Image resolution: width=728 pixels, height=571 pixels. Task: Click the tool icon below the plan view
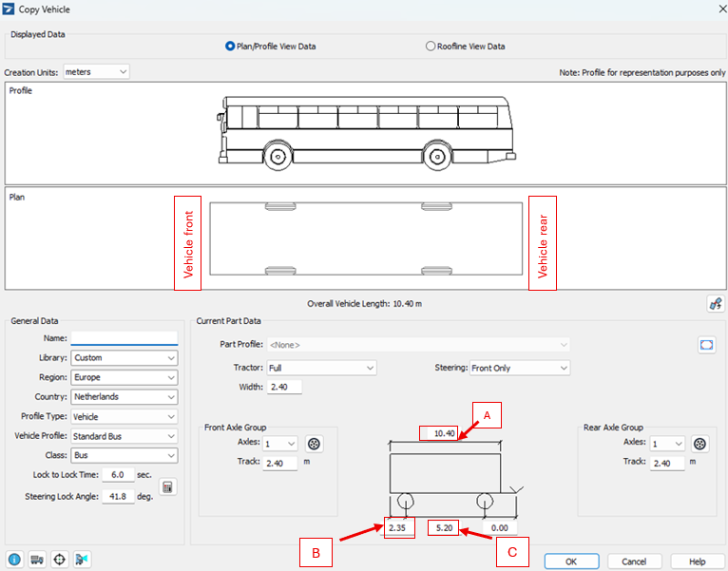[714, 304]
